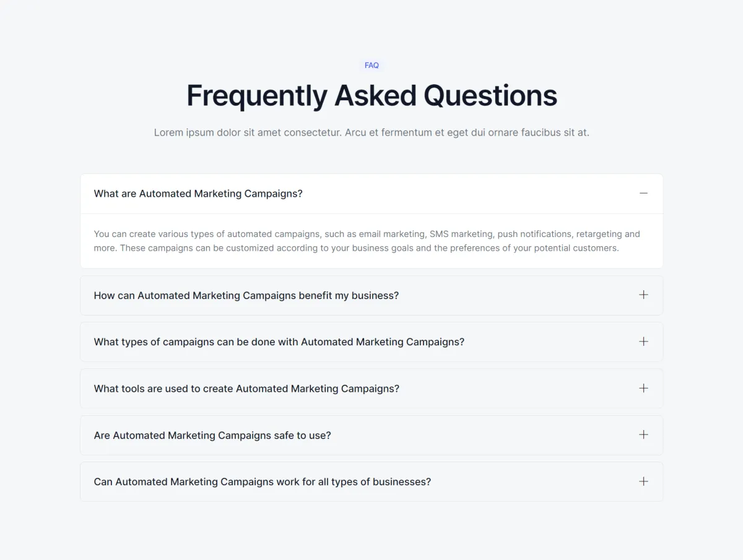743x560 pixels.
Task: Click the small FAQ badge above the heading
Action: click(371, 65)
